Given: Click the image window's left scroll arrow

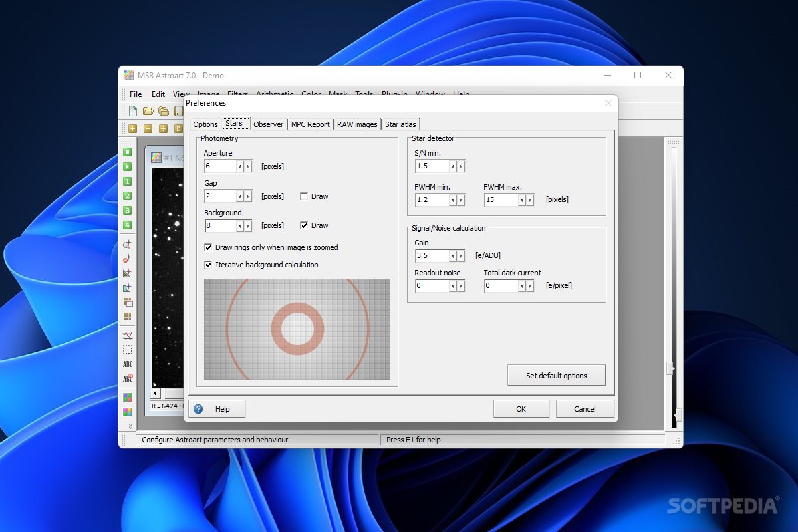Looking at the screenshot, I should point(156,394).
